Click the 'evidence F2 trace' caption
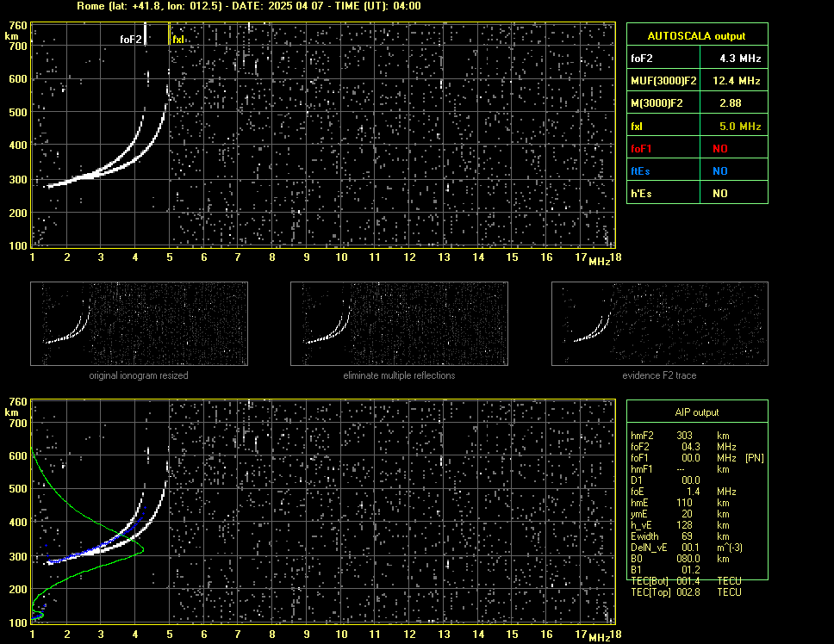834x644 pixels. 660,375
